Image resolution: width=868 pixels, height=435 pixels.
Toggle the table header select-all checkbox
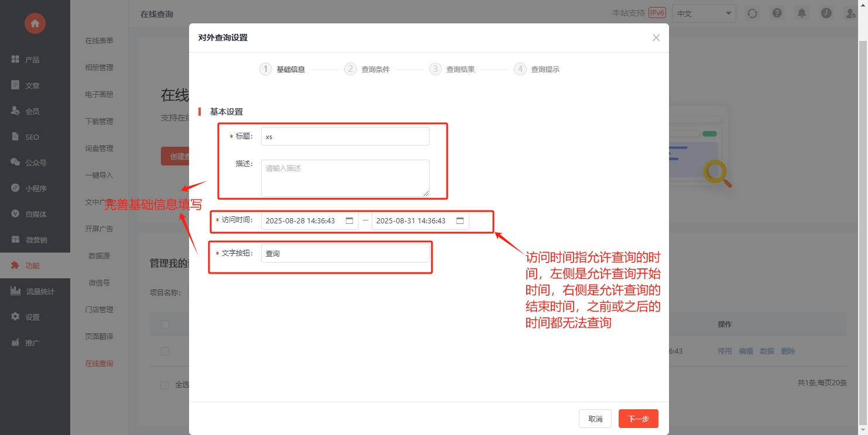(165, 324)
